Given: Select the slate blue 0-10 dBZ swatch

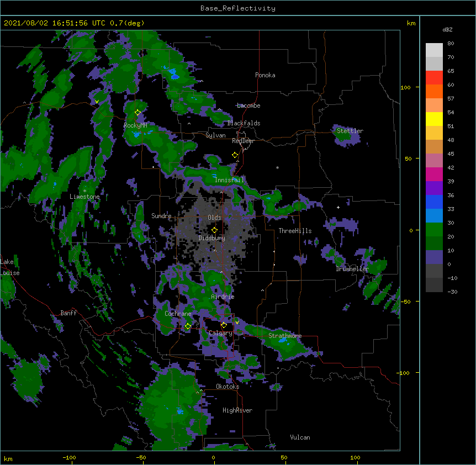Looking at the screenshot, I should click(434, 257).
